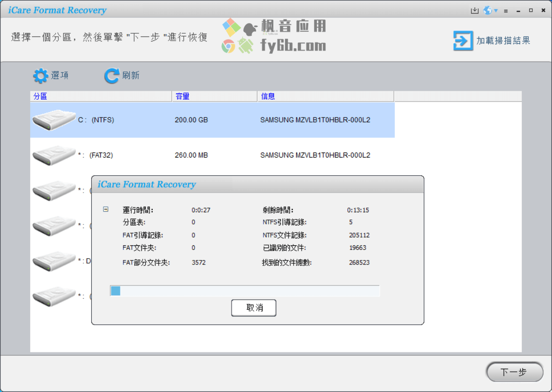Click C: (NTFS) partition name
Viewport: 552px width, 392px height.
pos(96,120)
